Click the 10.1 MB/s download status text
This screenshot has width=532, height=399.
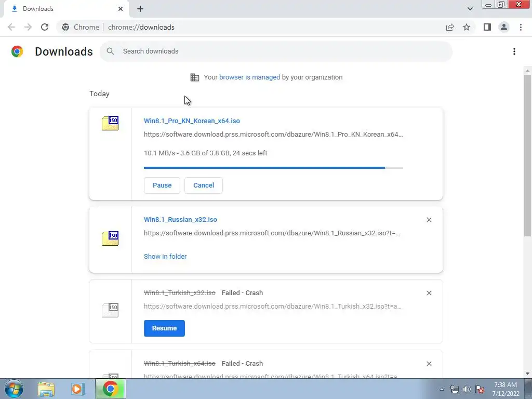pos(206,153)
